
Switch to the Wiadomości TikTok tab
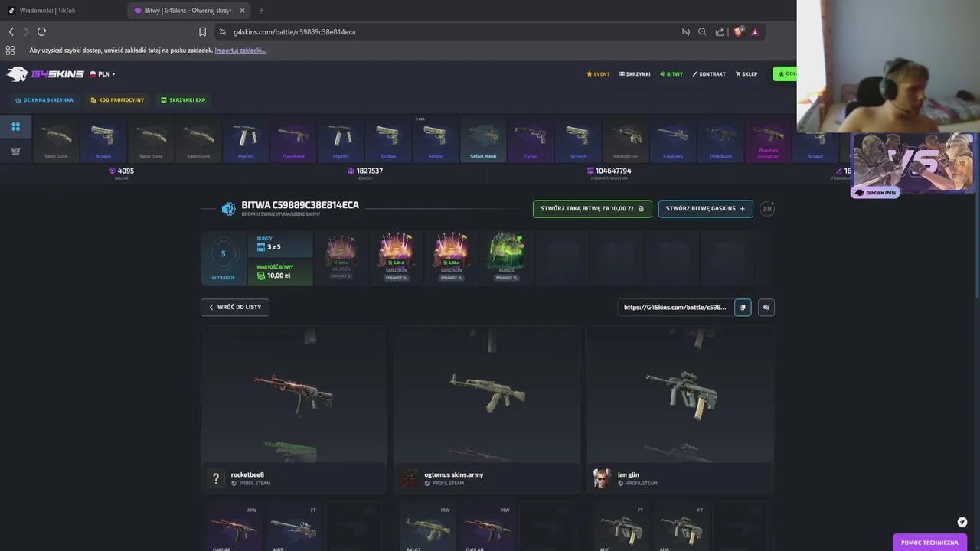(47, 11)
